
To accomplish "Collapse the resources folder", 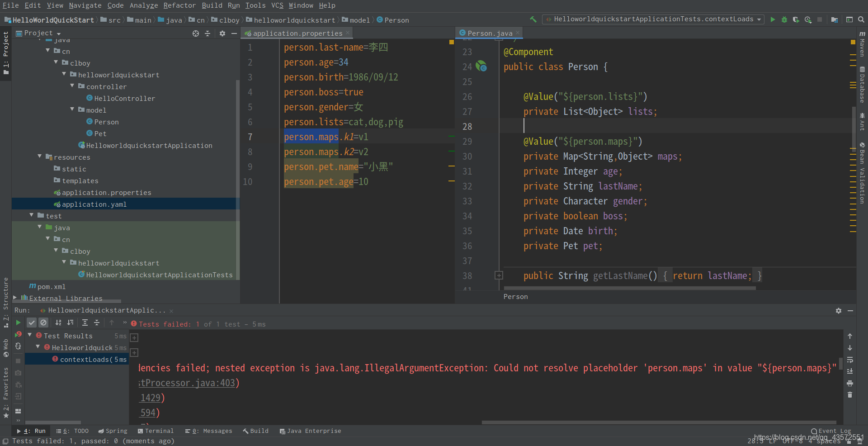I will (40, 156).
